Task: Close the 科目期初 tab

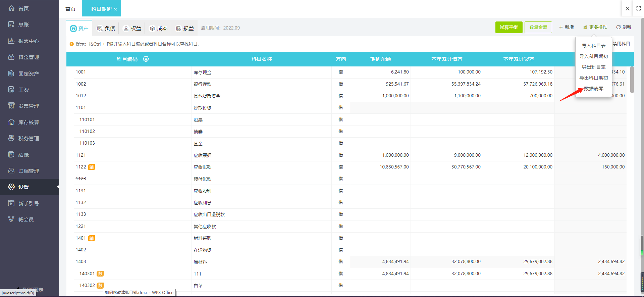Action: [x=115, y=9]
